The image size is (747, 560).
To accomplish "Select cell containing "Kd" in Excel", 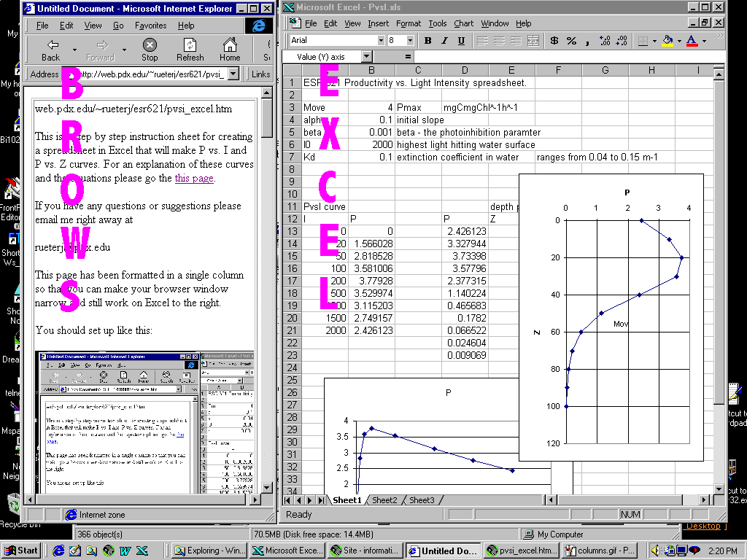I will coord(325,157).
